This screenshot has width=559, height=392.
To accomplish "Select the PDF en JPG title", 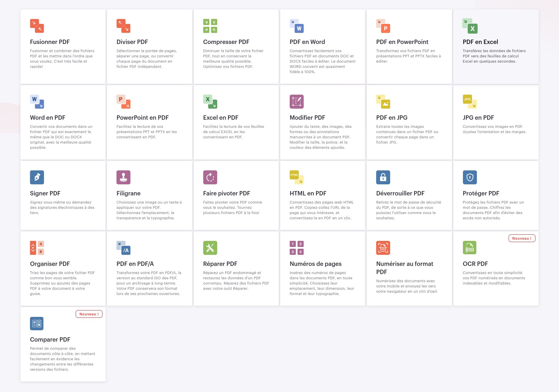I will pos(392,118).
